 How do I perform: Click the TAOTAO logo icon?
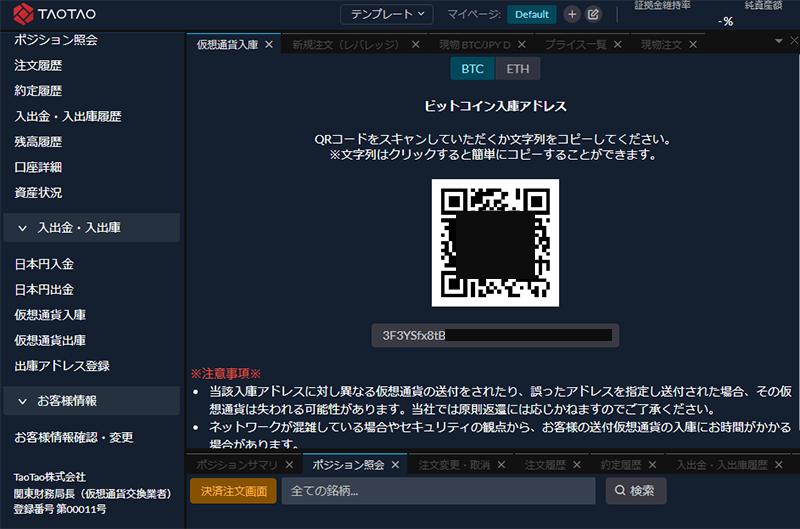(23, 14)
